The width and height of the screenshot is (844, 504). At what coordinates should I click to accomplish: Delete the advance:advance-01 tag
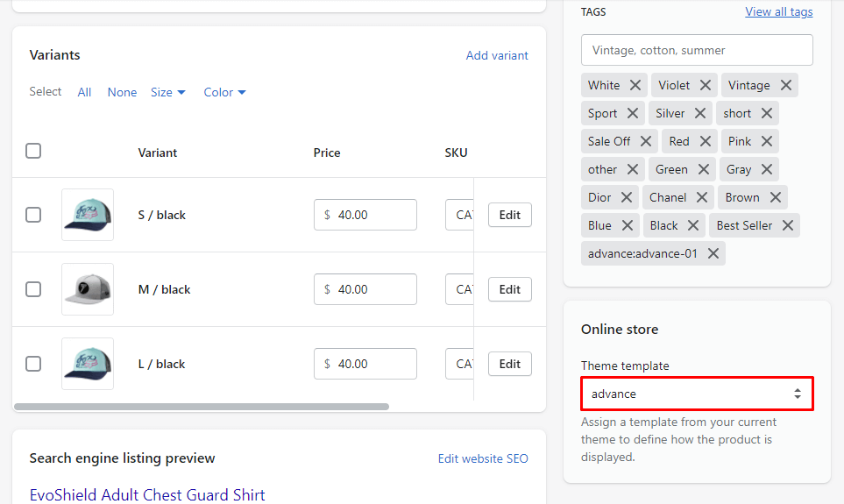[x=713, y=253]
